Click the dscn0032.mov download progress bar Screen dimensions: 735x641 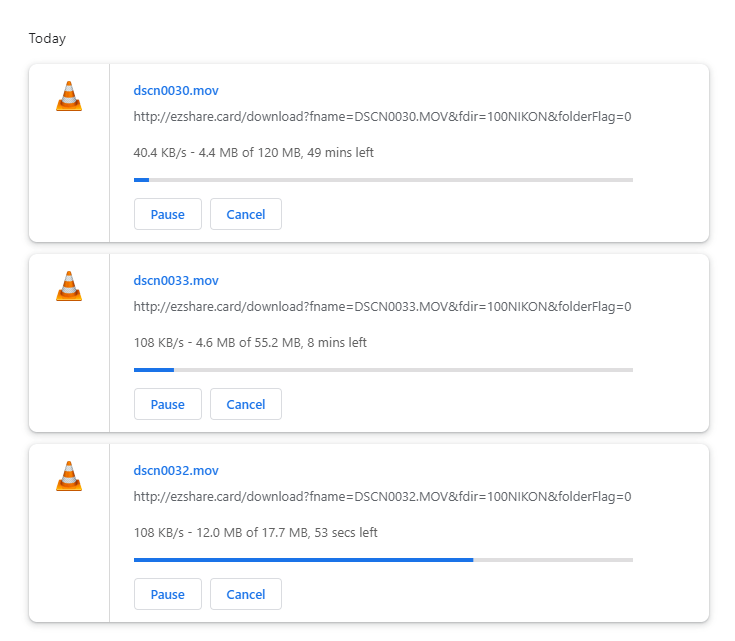(383, 560)
